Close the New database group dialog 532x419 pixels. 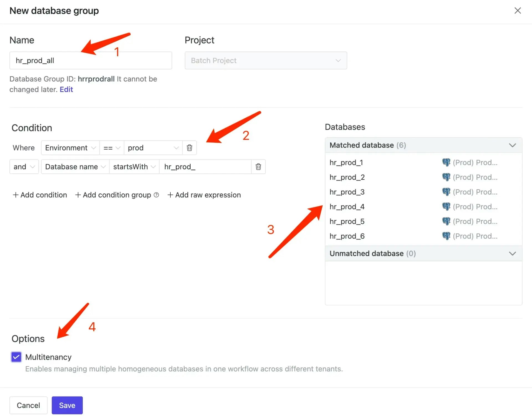517,11
